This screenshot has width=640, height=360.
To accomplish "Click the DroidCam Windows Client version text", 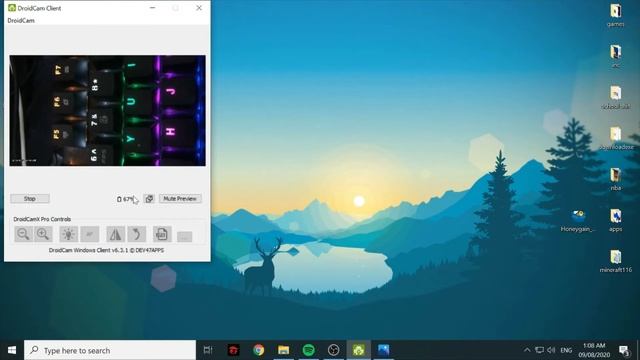I will (107, 250).
